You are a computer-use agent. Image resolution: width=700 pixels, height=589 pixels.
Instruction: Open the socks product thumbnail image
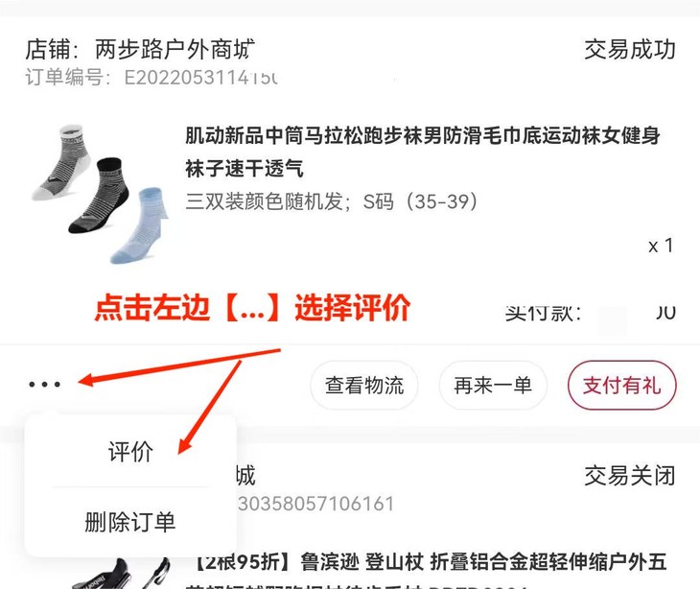pos(100,194)
